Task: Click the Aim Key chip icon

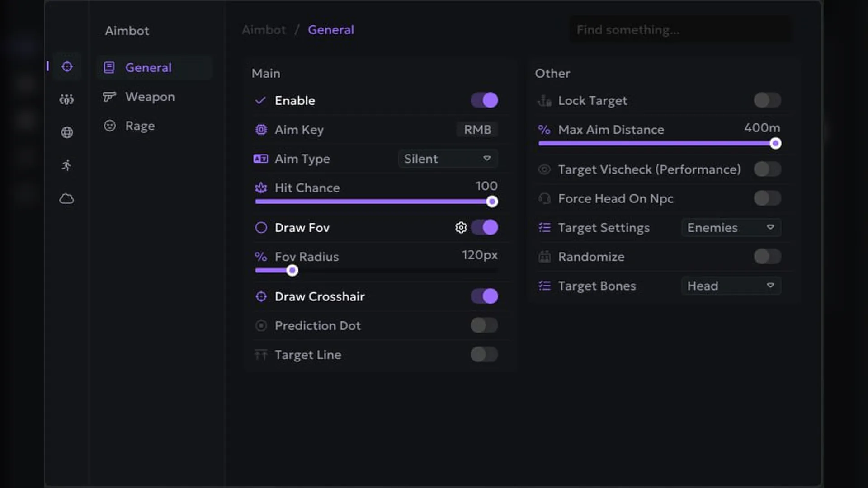Action: [261, 130]
